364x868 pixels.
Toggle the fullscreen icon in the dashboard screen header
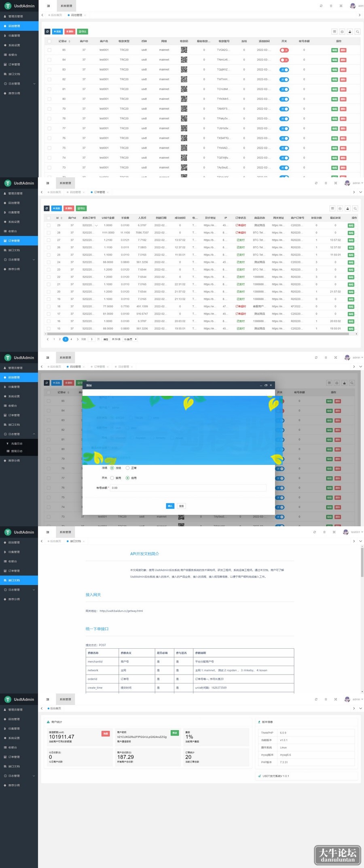[336, 699]
